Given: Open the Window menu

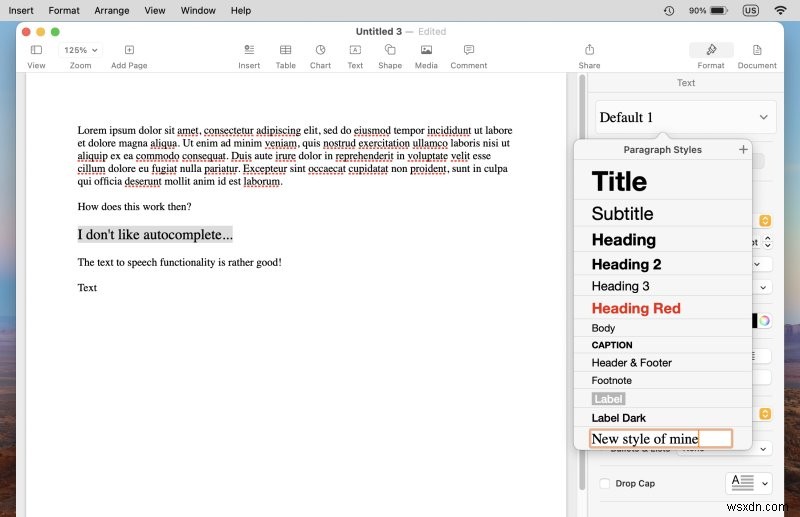Looking at the screenshot, I should coord(198,10).
